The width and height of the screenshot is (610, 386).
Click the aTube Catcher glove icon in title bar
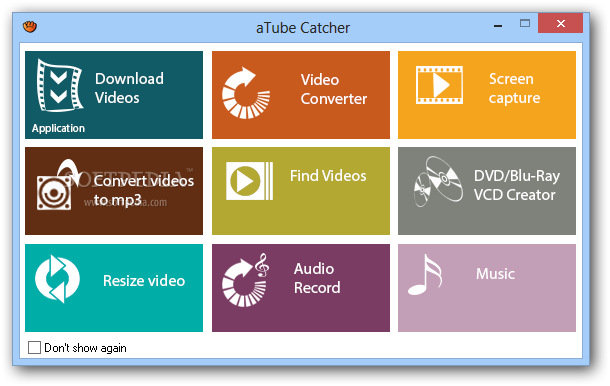30,26
